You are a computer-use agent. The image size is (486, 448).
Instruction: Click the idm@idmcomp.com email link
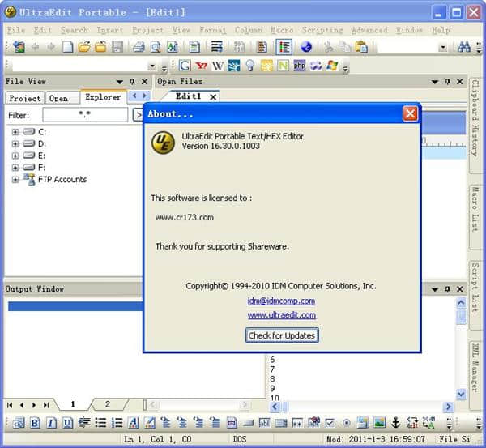click(x=281, y=301)
